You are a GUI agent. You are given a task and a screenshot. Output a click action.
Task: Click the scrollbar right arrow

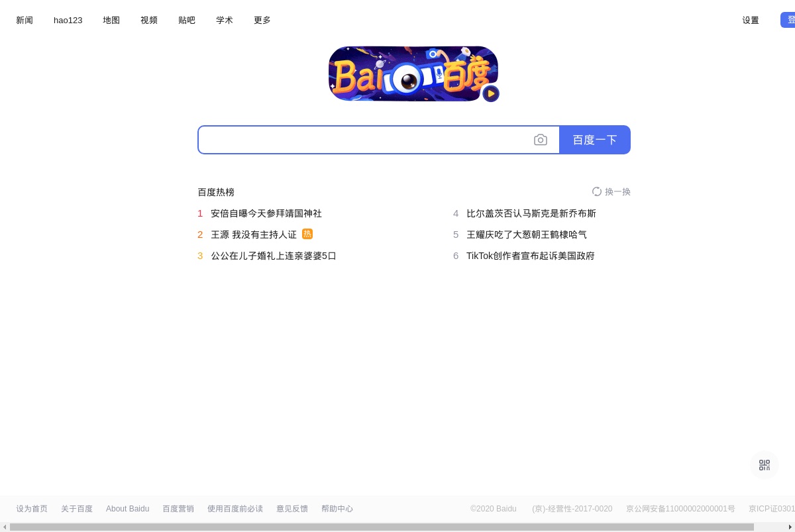click(790, 527)
